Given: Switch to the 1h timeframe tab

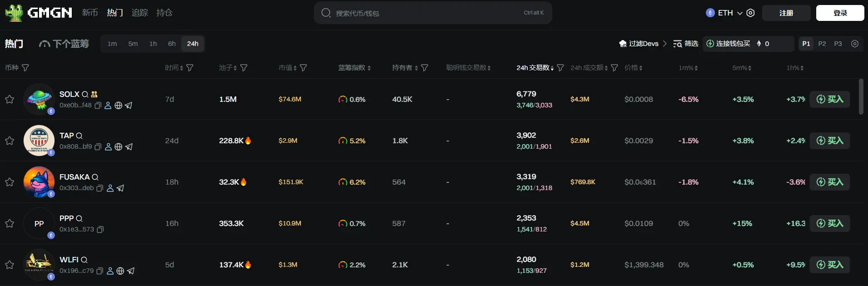Looking at the screenshot, I should [153, 44].
